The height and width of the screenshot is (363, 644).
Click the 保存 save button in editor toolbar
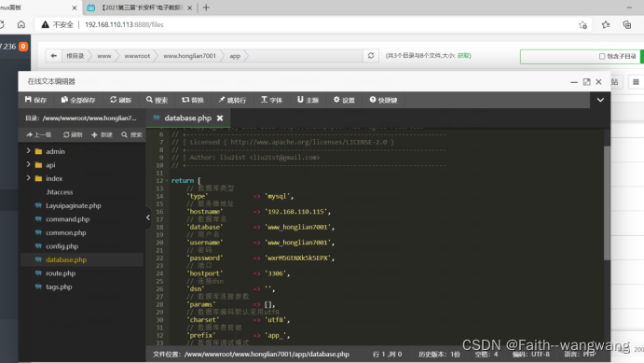35,100
